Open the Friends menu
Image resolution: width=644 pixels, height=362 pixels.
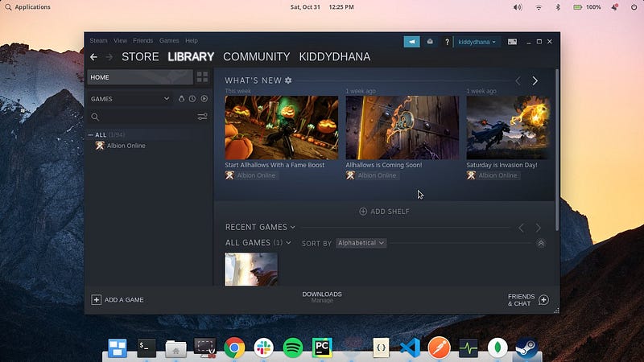pyautogui.click(x=143, y=41)
